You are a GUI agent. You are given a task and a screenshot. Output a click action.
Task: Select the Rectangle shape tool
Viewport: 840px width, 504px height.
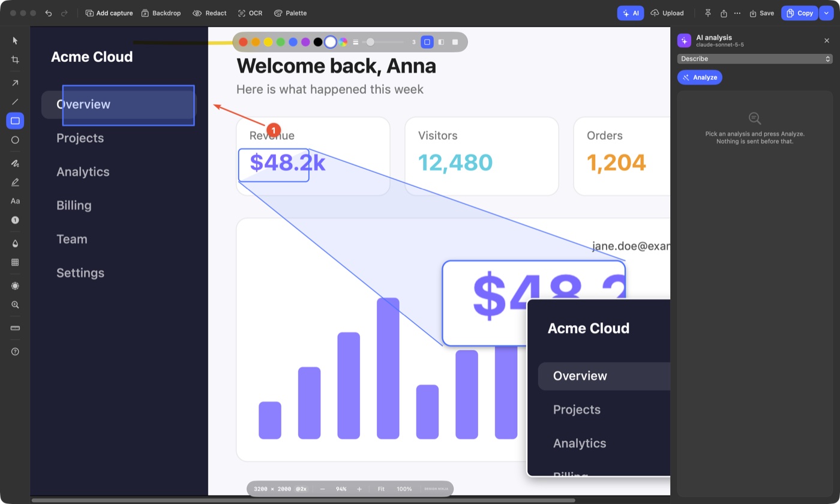[x=15, y=121]
